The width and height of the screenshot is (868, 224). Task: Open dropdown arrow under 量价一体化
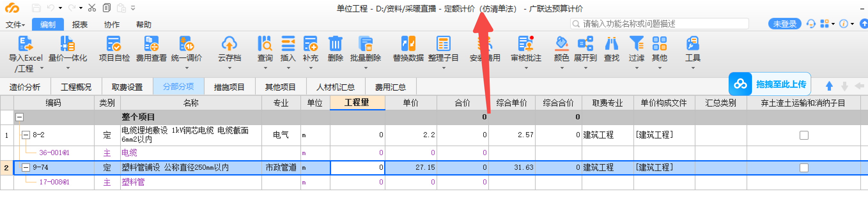pyautogui.click(x=68, y=68)
